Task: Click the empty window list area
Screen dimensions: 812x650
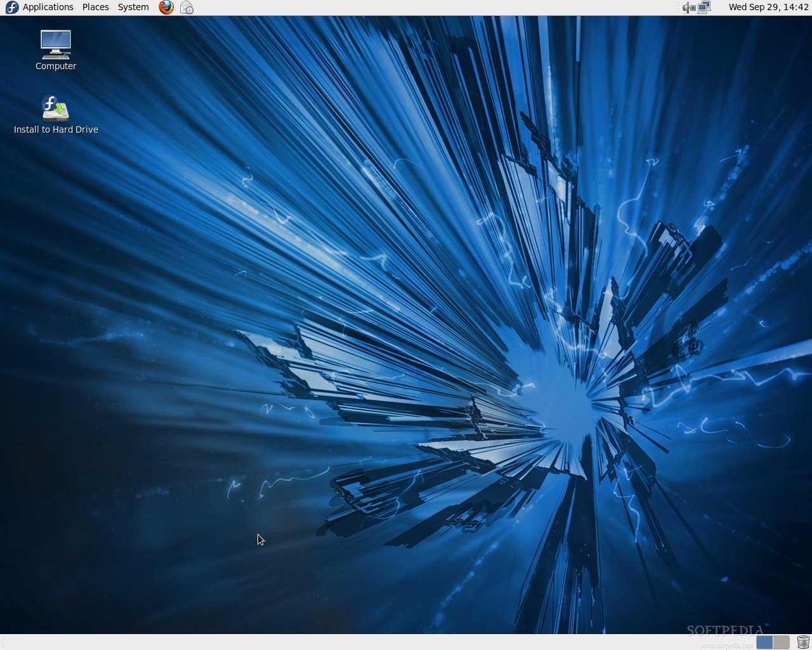Action: coord(381,642)
